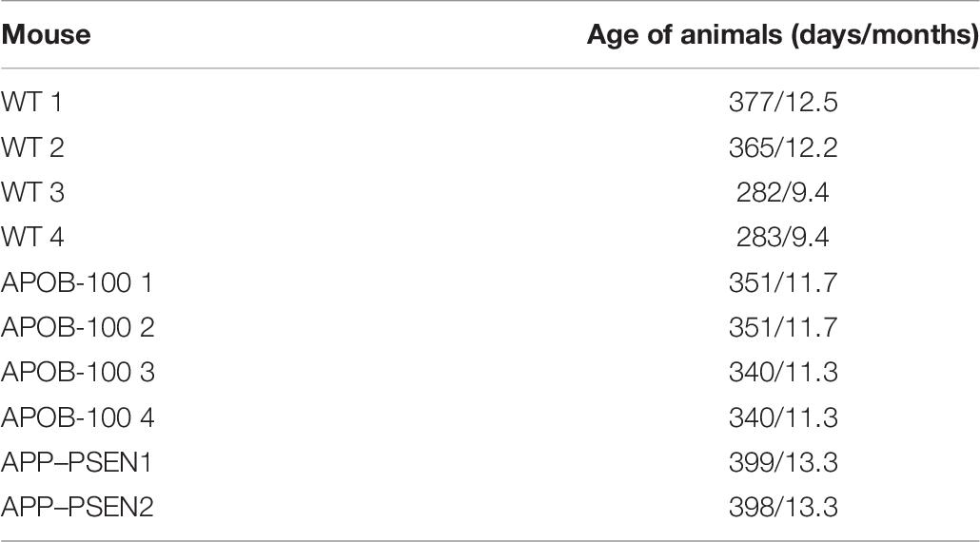Select the WT 2 row label
This screenshot has height=542, width=980.
coord(32,147)
